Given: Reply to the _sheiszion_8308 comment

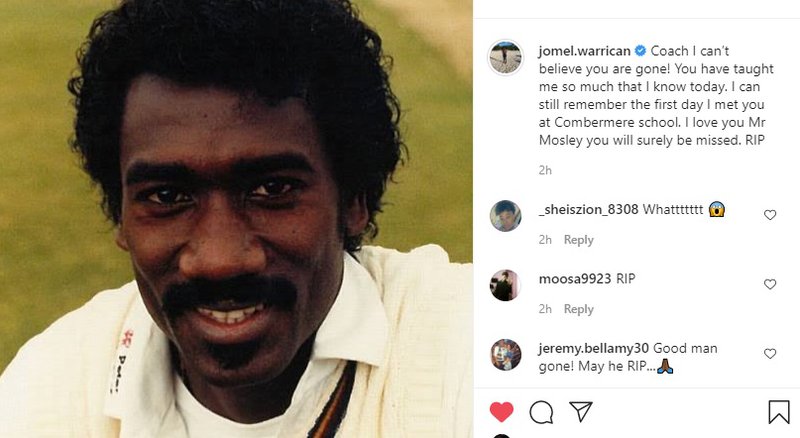Looking at the screenshot, I should pos(578,240).
